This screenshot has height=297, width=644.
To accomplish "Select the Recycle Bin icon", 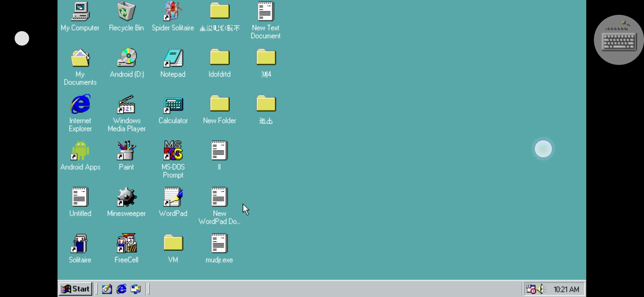I will (126, 12).
